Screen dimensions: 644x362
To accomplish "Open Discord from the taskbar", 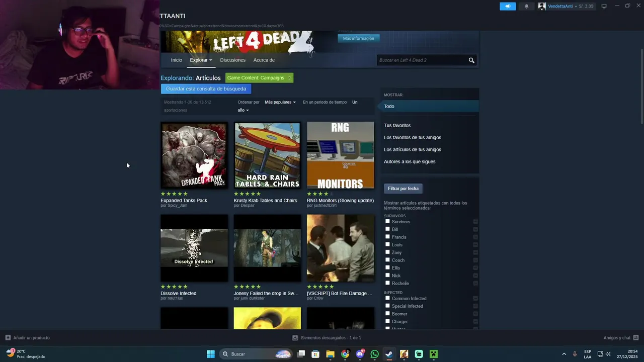I will pos(360,354).
